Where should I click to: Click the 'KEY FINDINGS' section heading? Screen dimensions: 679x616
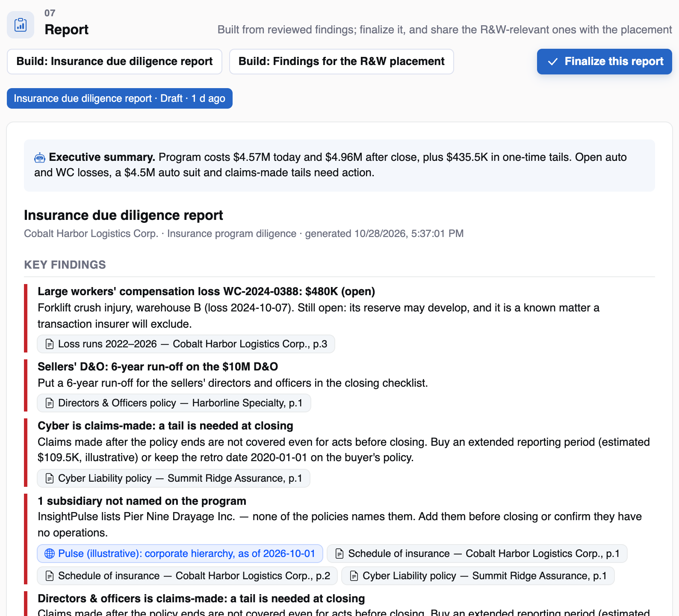65,265
